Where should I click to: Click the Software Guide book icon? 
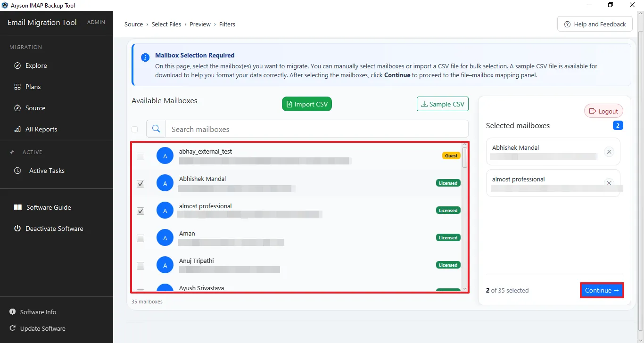(x=17, y=207)
